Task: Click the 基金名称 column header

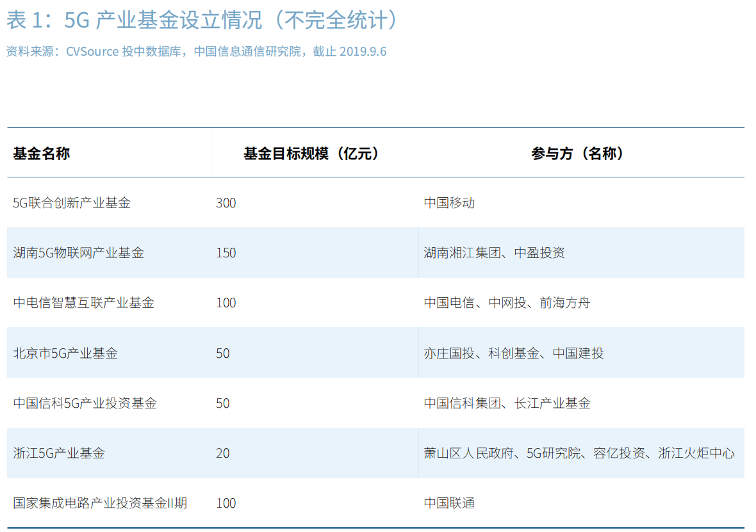Action: [x=42, y=154]
